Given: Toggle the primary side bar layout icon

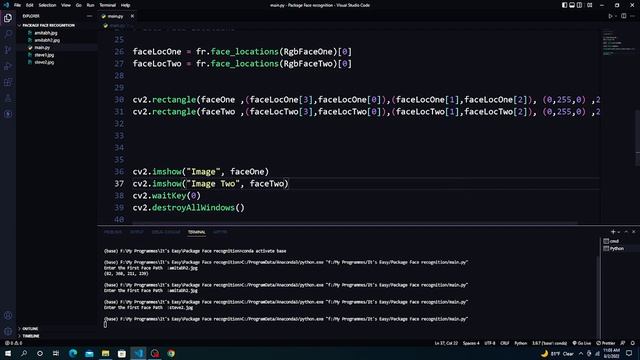Looking at the screenshot, I should (564, 5).
